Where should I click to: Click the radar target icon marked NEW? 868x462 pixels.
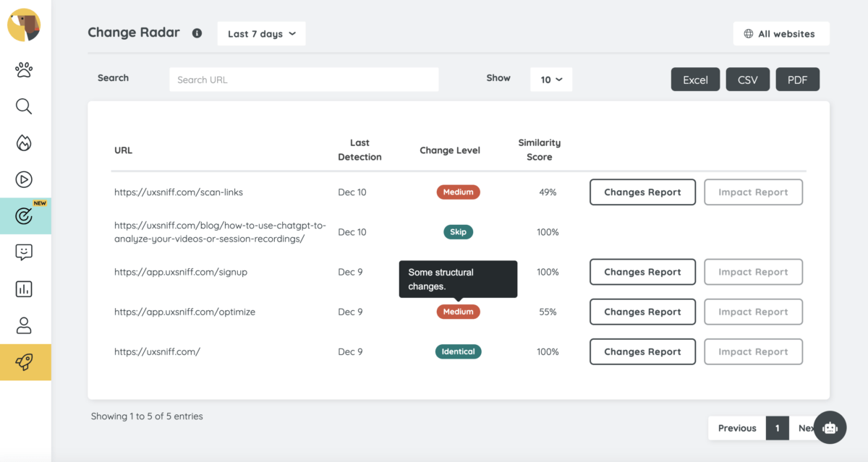(x=24, y=215)
